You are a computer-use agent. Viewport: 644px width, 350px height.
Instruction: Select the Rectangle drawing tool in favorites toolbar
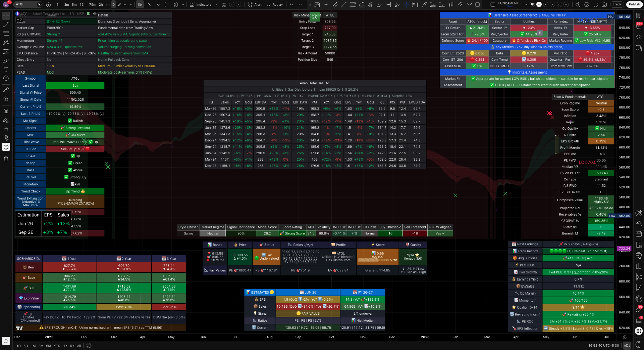478,5
